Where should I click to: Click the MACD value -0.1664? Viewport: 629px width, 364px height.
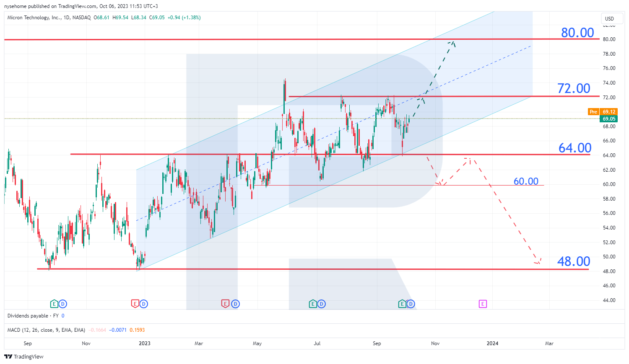point(98,330)
